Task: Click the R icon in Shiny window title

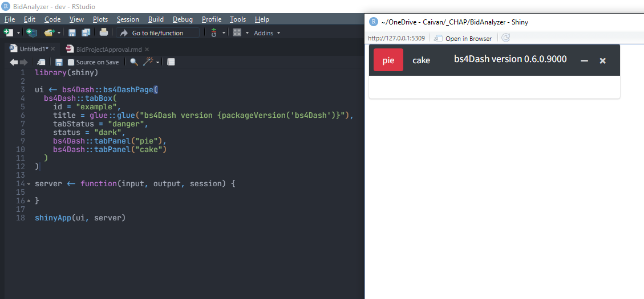Action: 374,22
